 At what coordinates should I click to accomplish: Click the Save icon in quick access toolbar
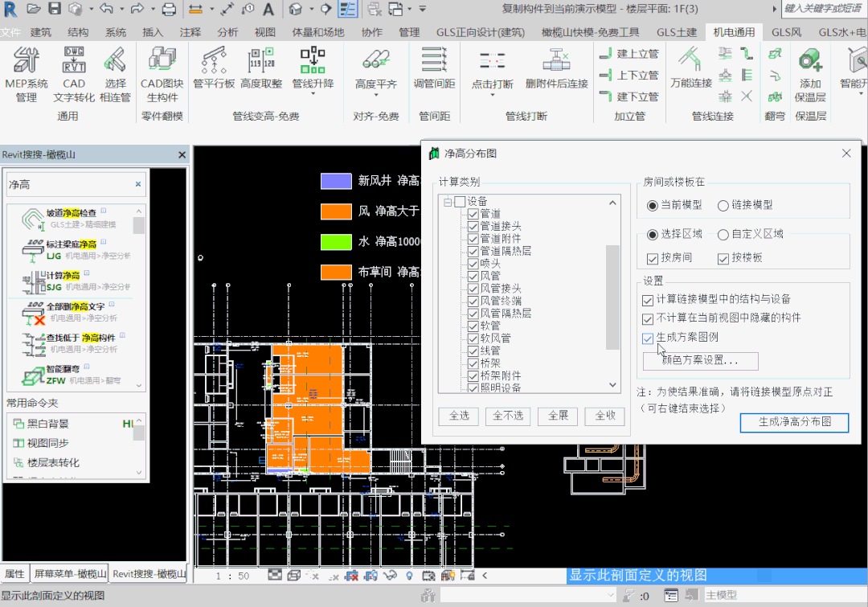tap(55, 9)
